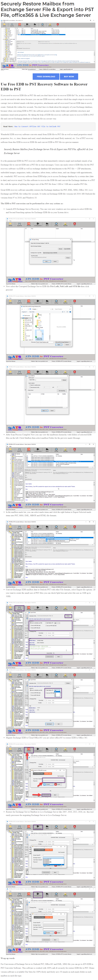Click Cancel in the File Open Dialog

(55, 261)
